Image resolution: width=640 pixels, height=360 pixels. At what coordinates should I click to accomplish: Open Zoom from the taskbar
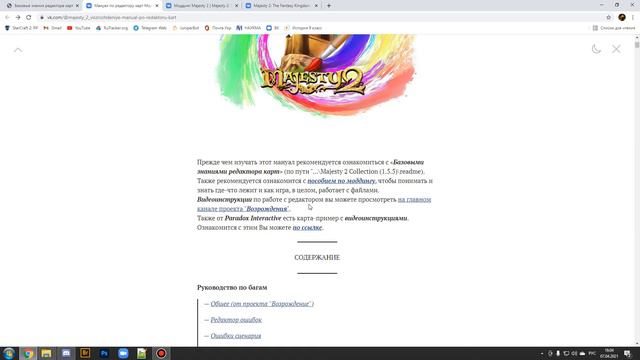click(x=123, y=353)
